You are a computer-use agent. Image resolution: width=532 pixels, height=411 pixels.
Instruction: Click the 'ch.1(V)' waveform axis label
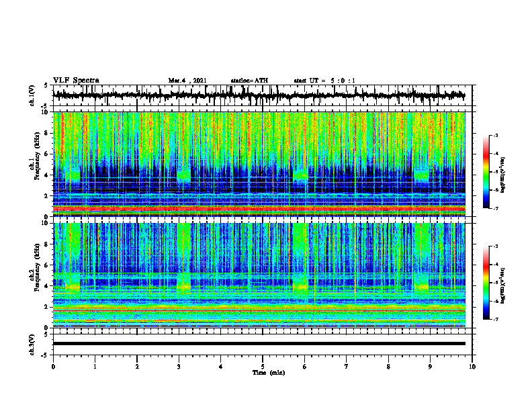click(32, 95)
